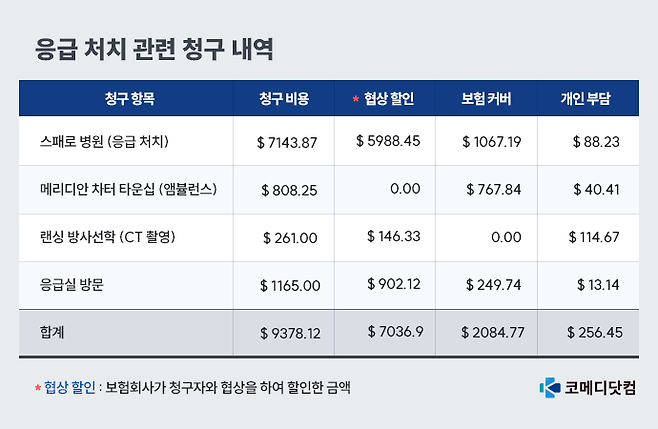Click the red asterisk in the footnote

coord(37,386)
